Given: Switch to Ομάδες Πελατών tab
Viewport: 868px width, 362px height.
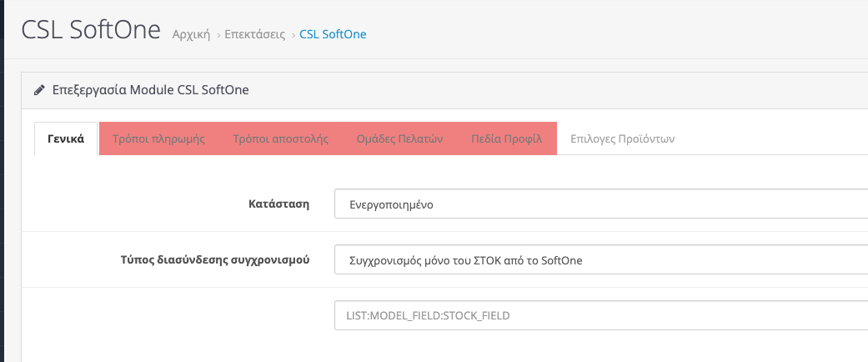Looking at the screenshot, I should click(x=399, y=139).
